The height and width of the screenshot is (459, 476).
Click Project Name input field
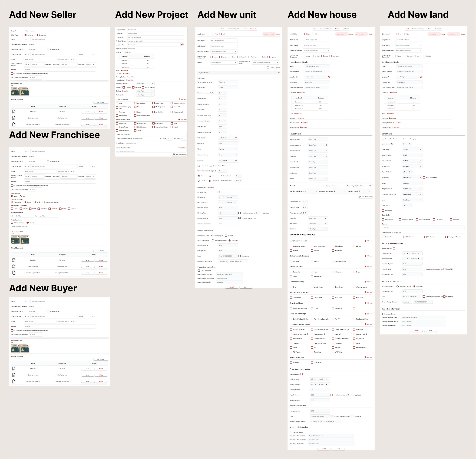pos(155,30)
